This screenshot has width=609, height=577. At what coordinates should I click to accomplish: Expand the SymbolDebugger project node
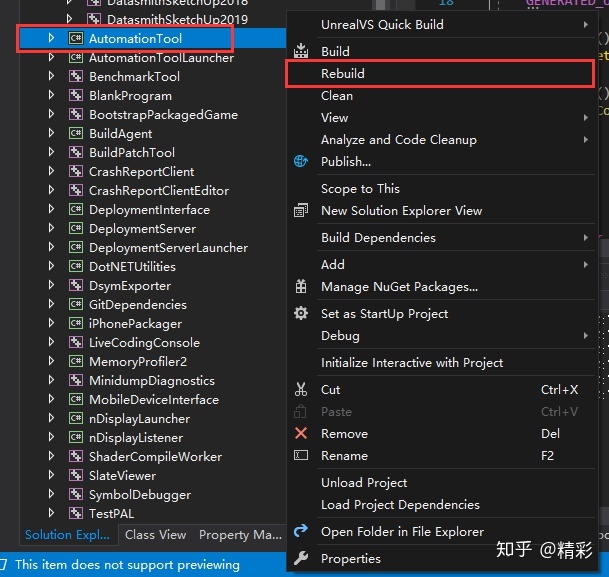coord(51,494)
